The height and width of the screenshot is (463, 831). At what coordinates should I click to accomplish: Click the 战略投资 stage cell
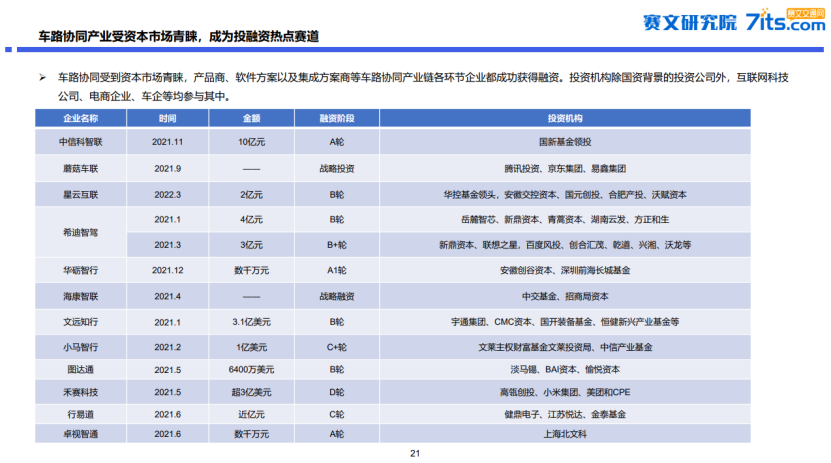tap(337, 168)
